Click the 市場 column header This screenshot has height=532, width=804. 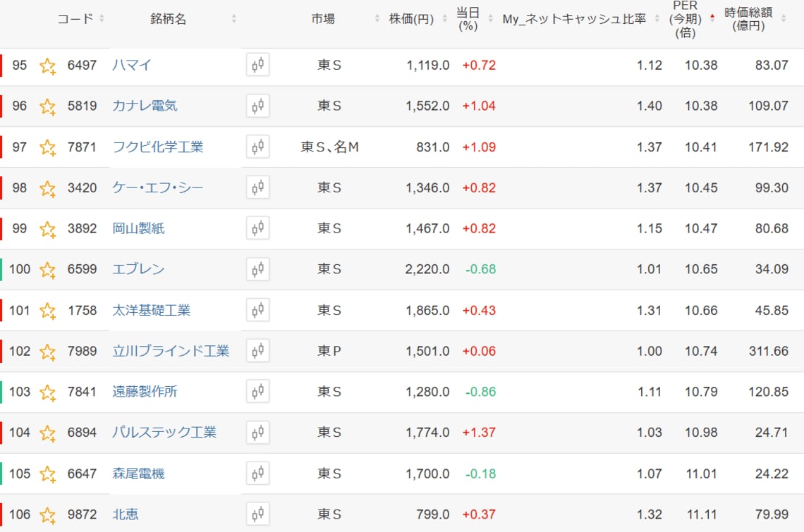[323, 19]
